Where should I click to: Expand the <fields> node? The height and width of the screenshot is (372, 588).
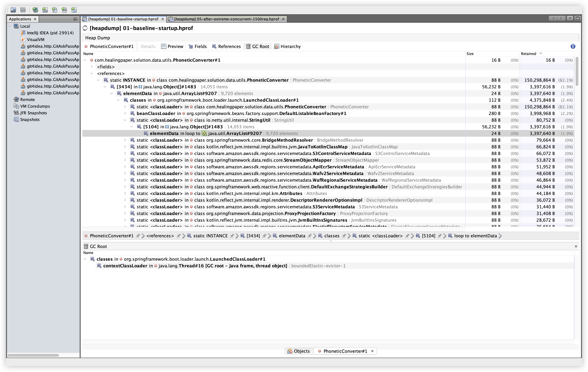coord(92,67)
